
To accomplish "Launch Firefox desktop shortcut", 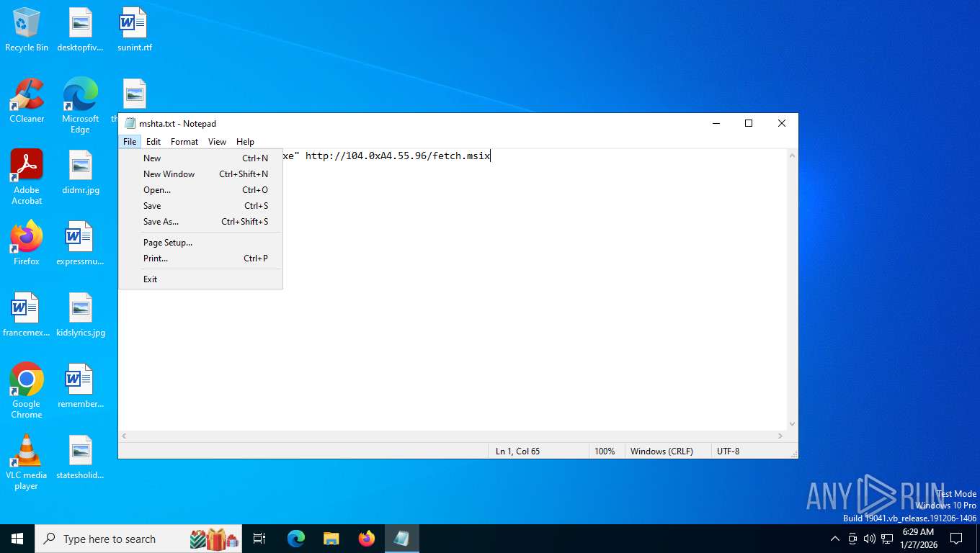I will pos(27,243).
